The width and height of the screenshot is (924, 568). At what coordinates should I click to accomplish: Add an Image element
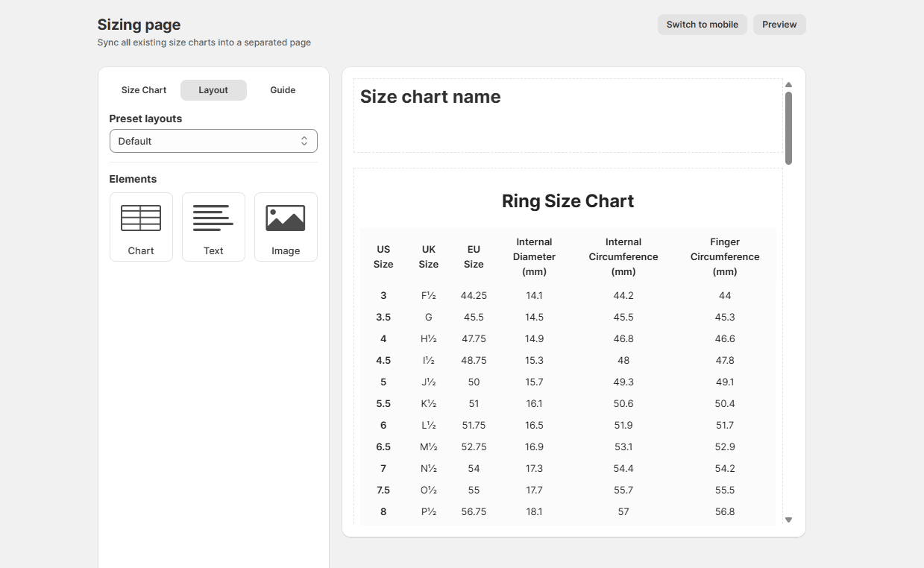286,227
